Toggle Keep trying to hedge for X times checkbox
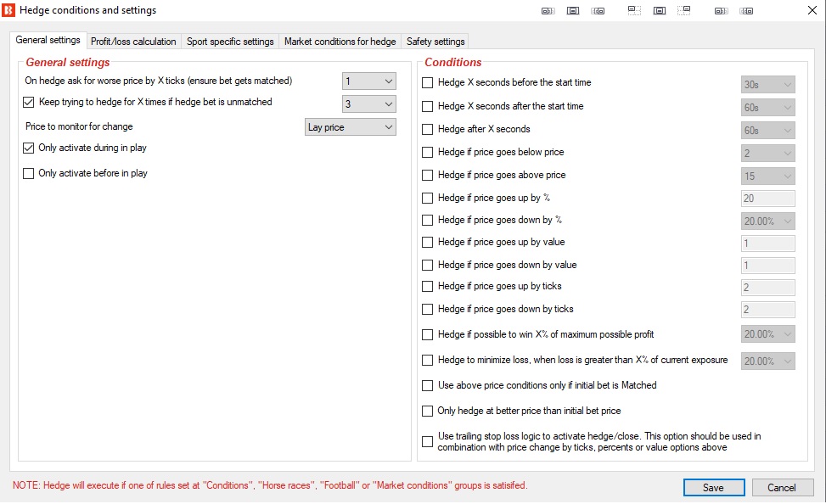This screenshot has width=826, height=504. [29, 102]
